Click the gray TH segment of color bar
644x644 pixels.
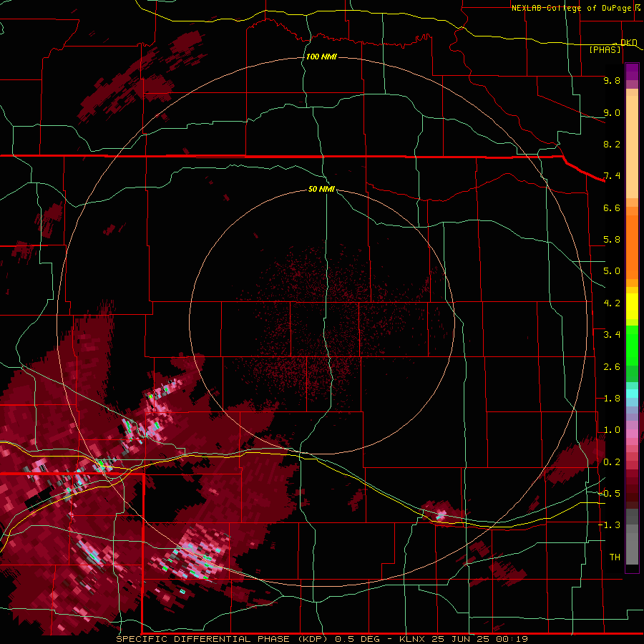[632, 548]
